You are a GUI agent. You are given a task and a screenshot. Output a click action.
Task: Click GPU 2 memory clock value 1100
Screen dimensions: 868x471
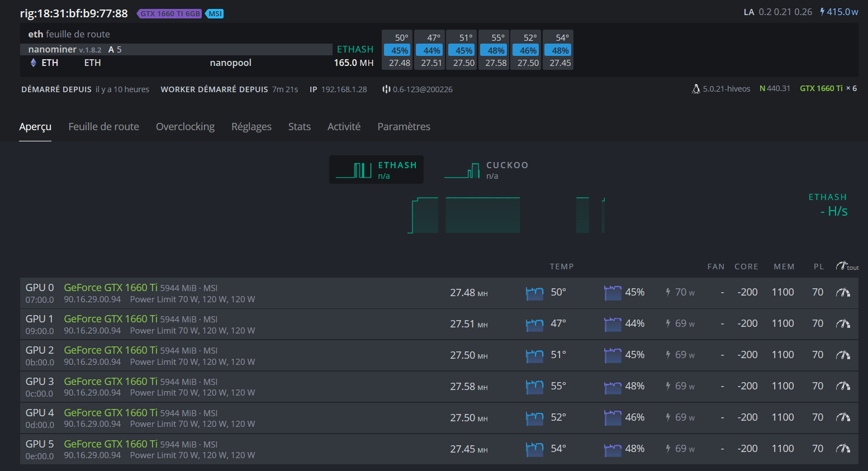point(783,355)
